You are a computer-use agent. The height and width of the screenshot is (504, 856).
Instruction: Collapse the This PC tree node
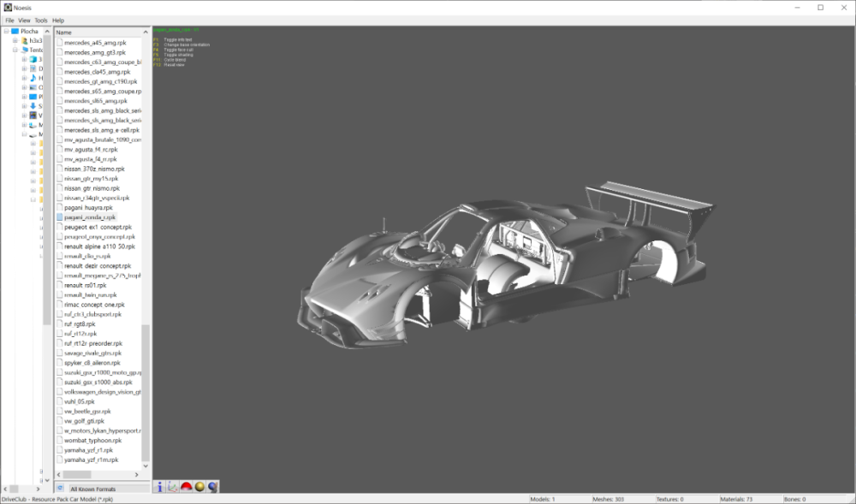[x=15, y=50]
